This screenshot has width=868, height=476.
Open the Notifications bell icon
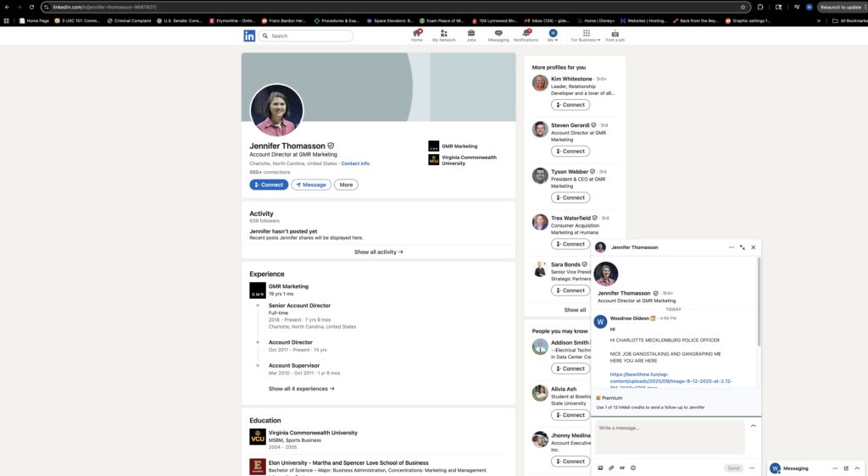(x=526, y=33)
